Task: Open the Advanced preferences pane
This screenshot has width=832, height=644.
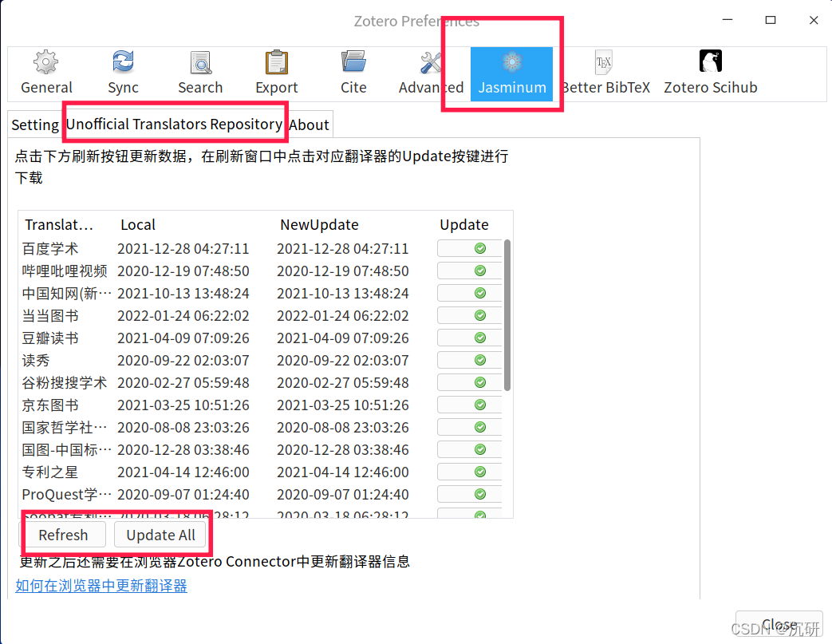Action: [x=431, y=73]
